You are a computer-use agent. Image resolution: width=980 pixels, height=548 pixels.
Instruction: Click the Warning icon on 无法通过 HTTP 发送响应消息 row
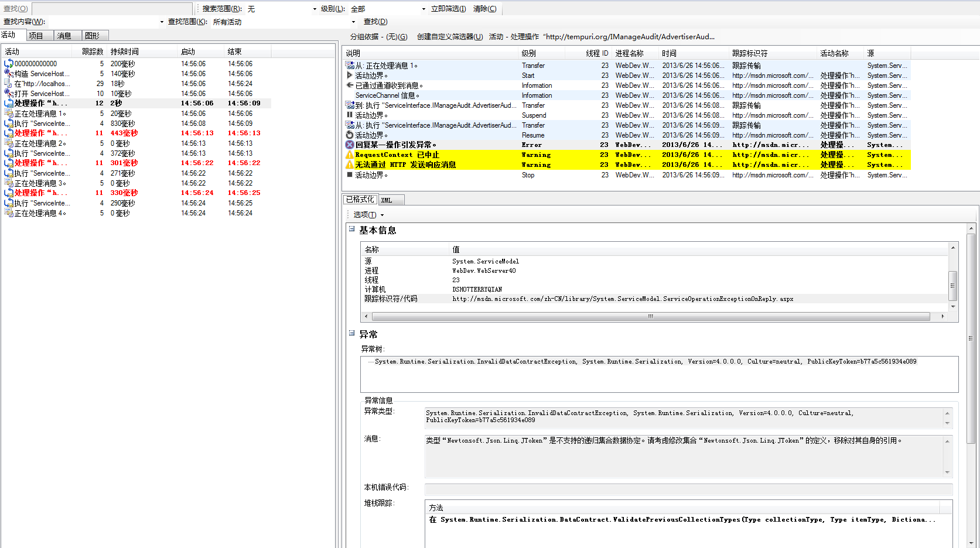tap(349, 165)
